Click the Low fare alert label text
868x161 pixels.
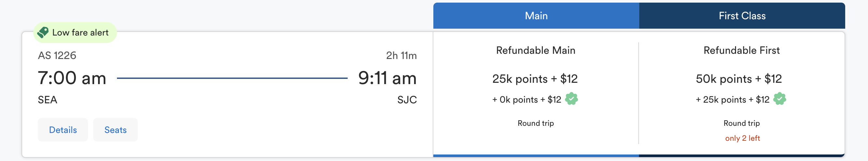pyautogui.click(x=80, y=33)
